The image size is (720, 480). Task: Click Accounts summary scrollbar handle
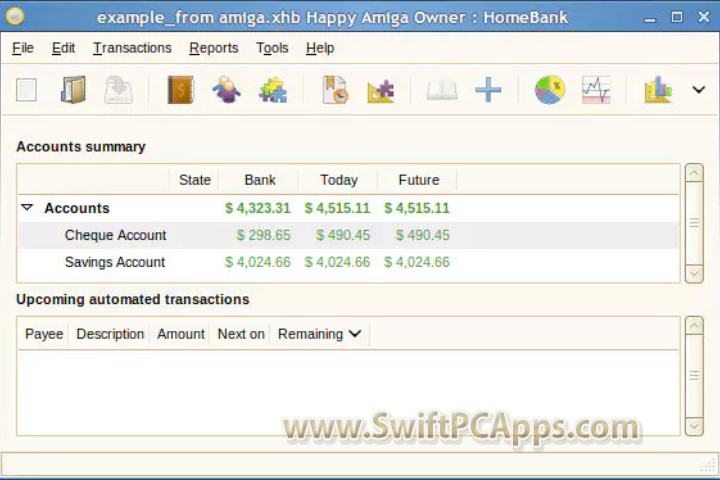694,223
